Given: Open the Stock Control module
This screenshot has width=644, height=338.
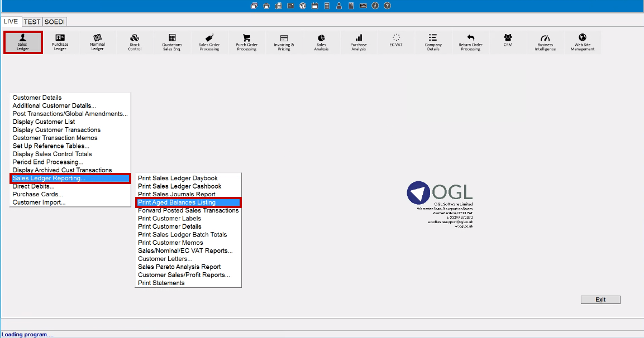Looking at the screenshot, I should point(135,42).
